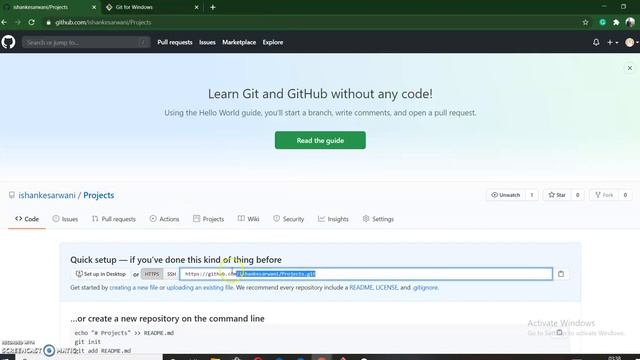Focus the GitHub search box
The height and width of the screenshot is (360, 640).
[86, 42]
